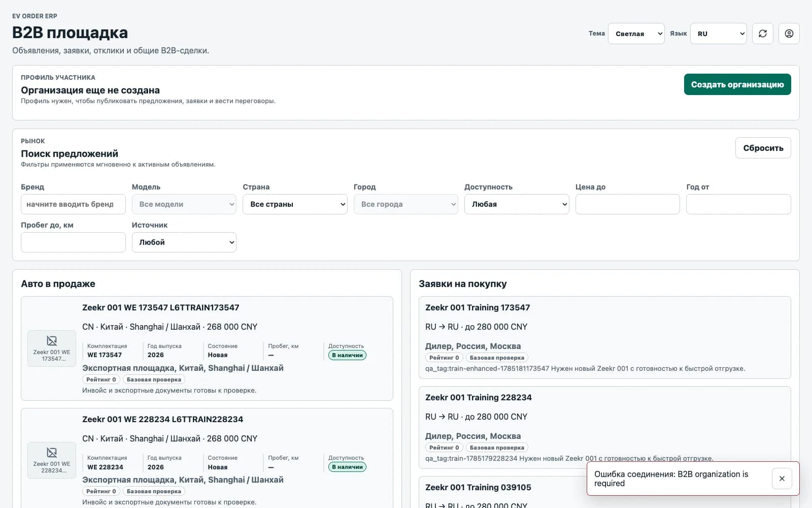Click 'WE 173547' комплектация value

[x=105, y=355]
